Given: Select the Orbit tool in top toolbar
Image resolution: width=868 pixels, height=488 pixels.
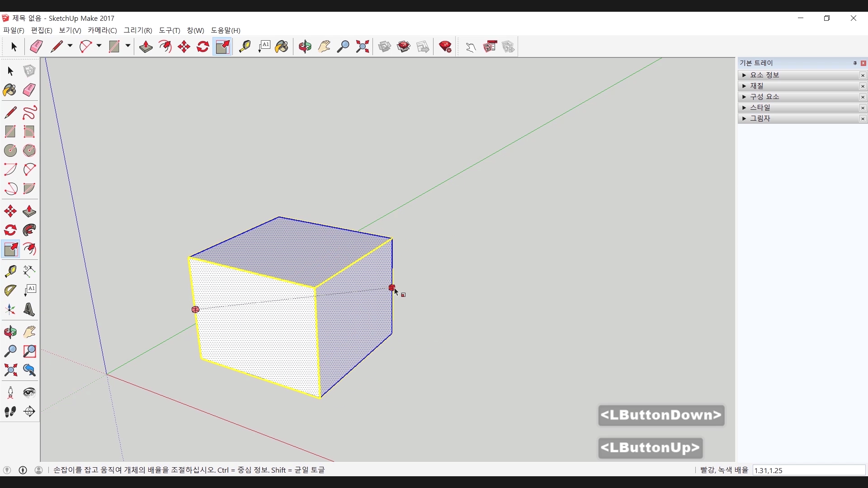Looking at the screenshot, I should pyautogui.click(x=305, y=47).
